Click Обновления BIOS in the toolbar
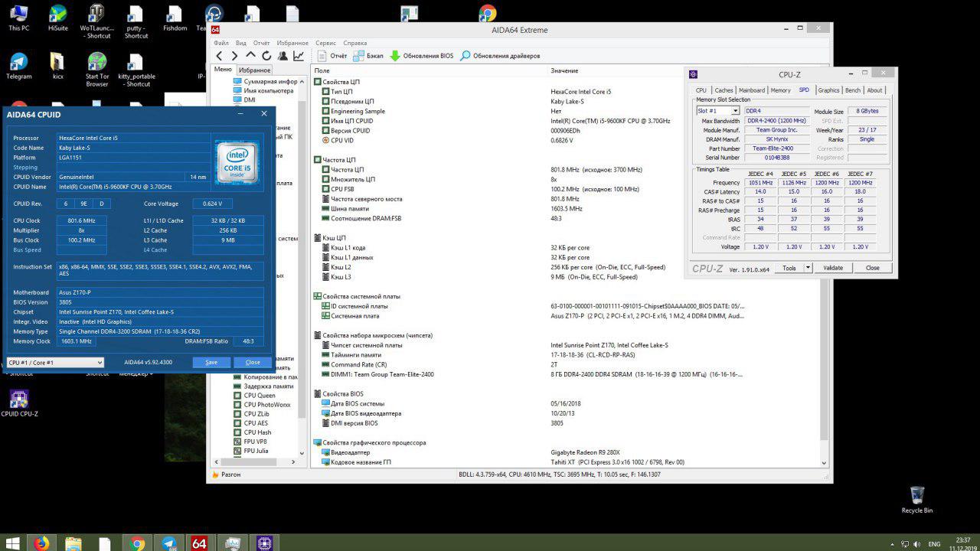The height and width of the screenshot is (551, 980). (422, 56)
